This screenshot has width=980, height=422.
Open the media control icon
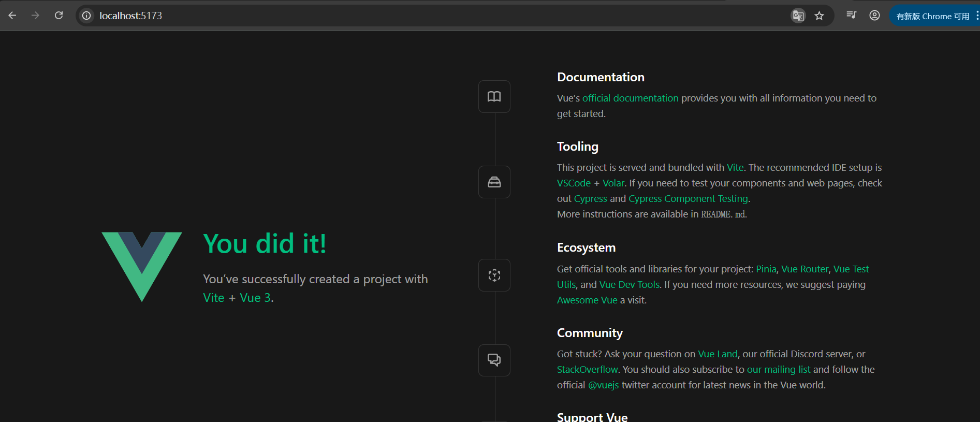851,15
